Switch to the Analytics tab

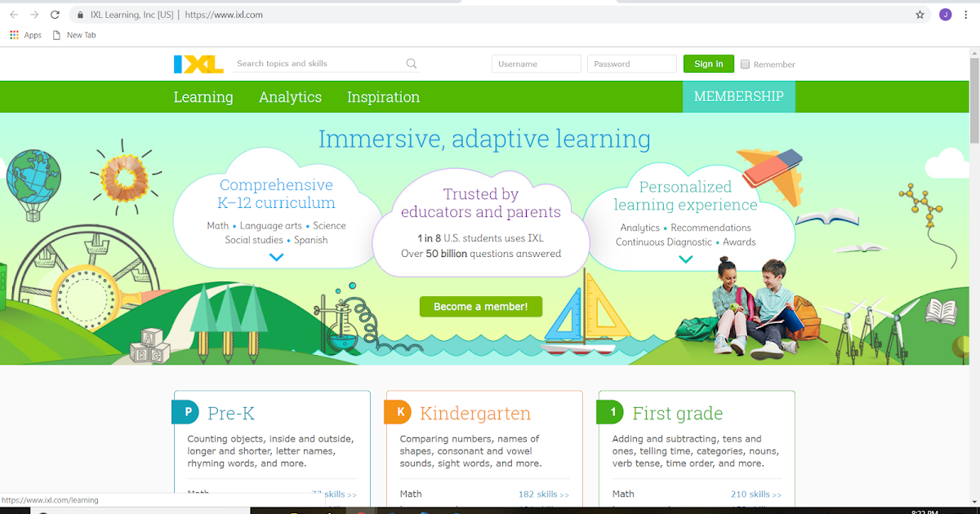pyautogui.click(x=290, y=96)
